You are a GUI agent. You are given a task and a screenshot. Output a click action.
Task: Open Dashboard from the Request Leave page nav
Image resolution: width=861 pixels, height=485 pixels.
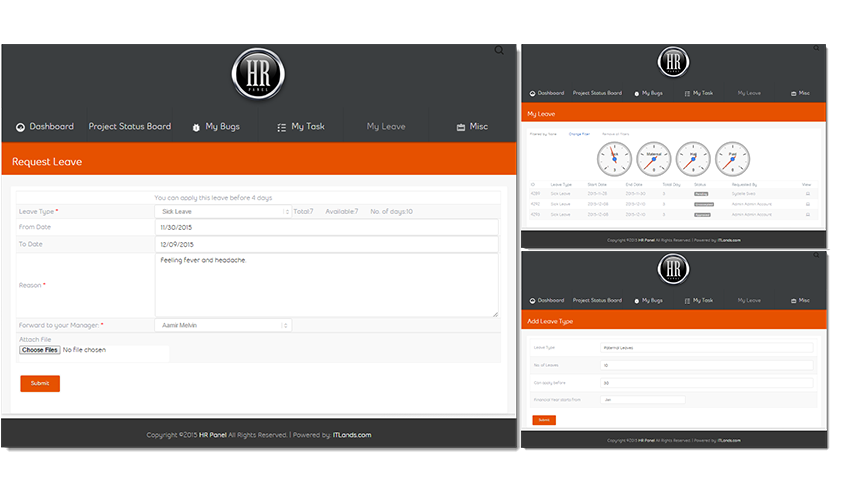(44, 126)
